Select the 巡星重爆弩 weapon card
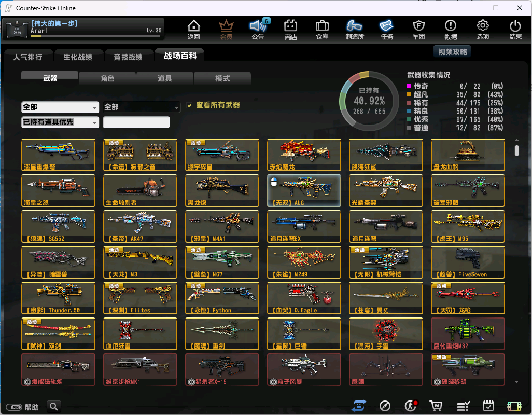The height and width of the screenshot is (415, 532). (x=58, y=155)
